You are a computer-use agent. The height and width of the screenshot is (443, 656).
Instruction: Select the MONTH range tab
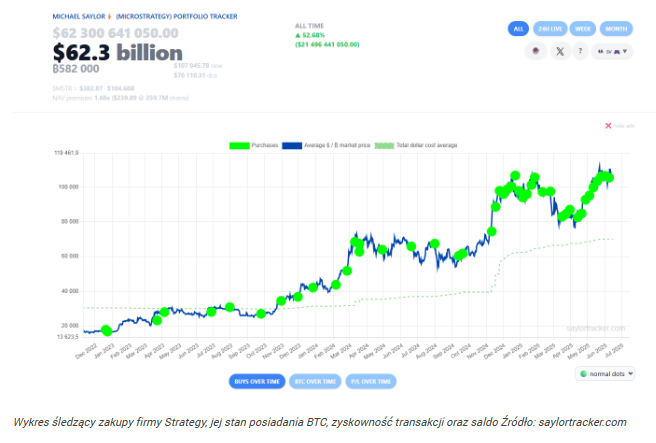coord(616,29)
